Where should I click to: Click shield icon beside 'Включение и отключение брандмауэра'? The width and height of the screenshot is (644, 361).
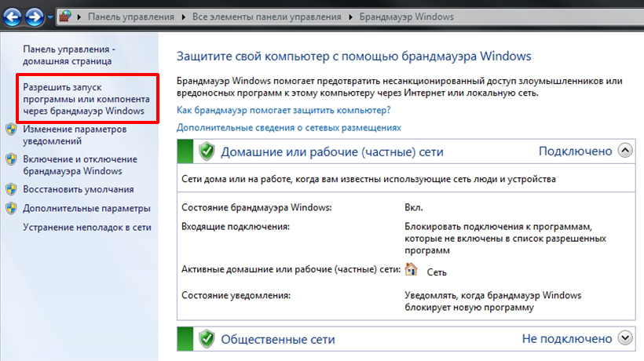pos(11,159)
